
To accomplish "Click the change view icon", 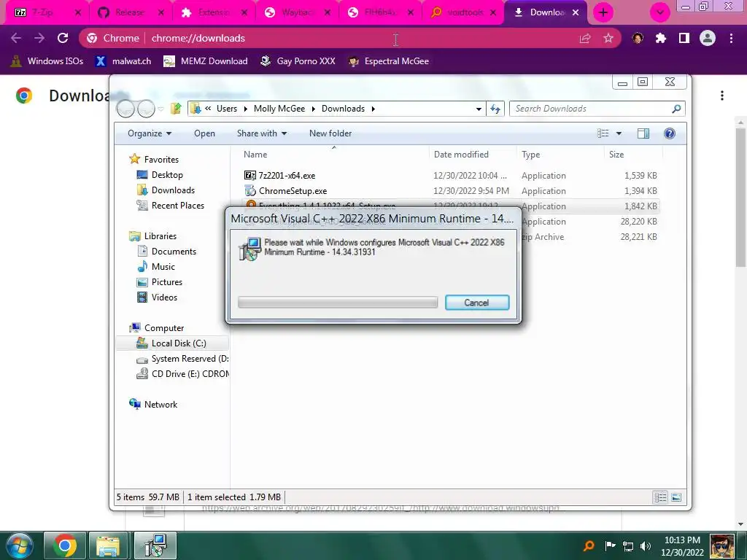I will coord(603,133).
